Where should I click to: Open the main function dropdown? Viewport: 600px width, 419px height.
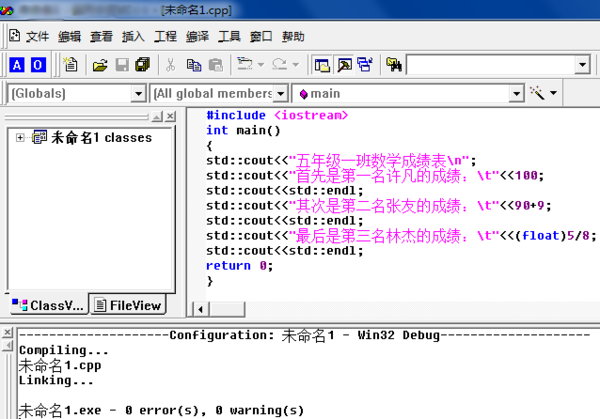(x=516, y=93)
